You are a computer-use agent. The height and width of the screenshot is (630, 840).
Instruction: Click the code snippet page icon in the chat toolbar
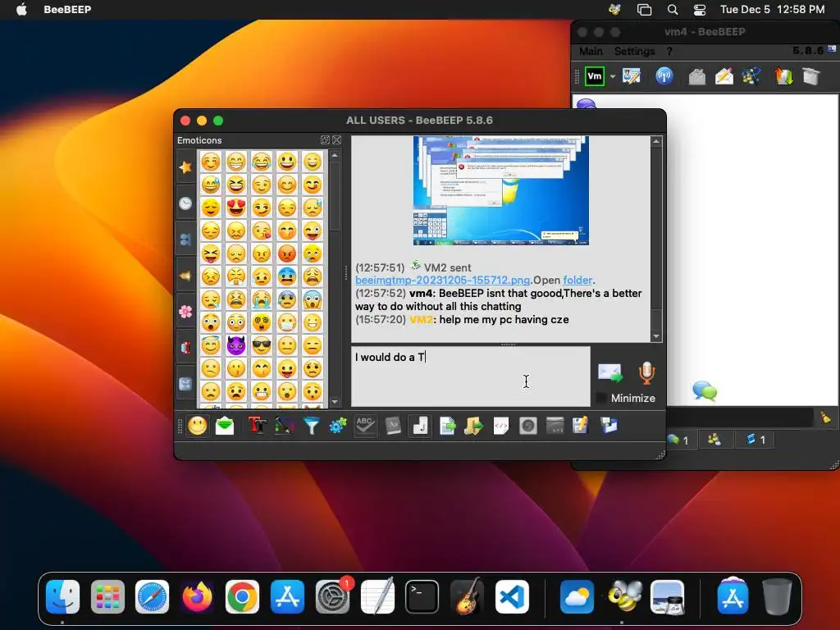(501, 426)
